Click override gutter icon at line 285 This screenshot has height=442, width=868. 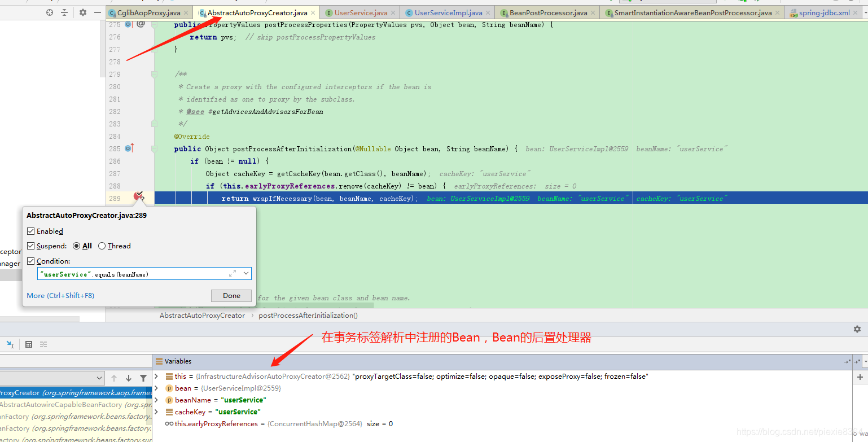(129, 148)
